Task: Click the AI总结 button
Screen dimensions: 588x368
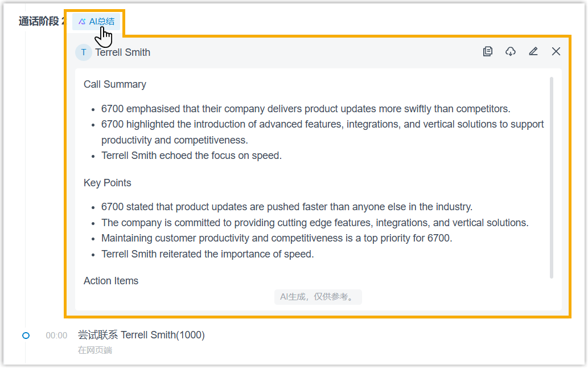Action: point(96,22)
